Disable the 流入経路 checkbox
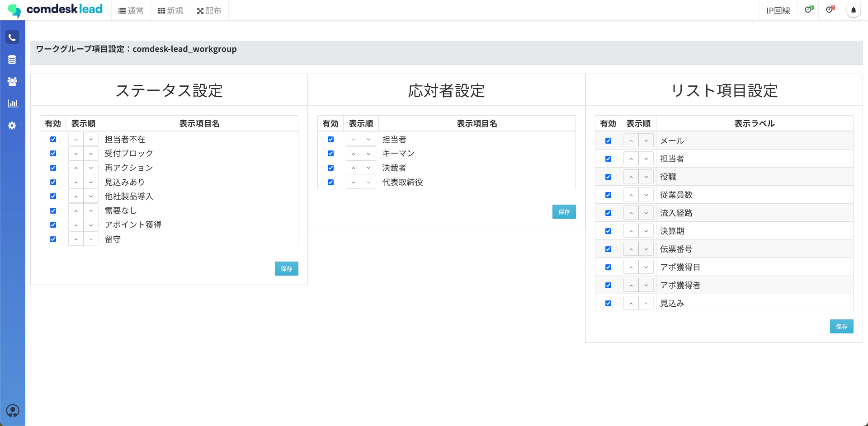The image size is (868, 426). pos(609,213)
